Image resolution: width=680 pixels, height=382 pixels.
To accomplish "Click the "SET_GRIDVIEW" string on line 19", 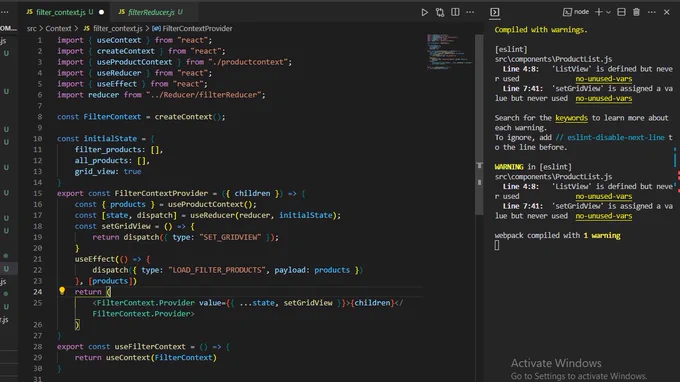I will [x=230, y=237].
